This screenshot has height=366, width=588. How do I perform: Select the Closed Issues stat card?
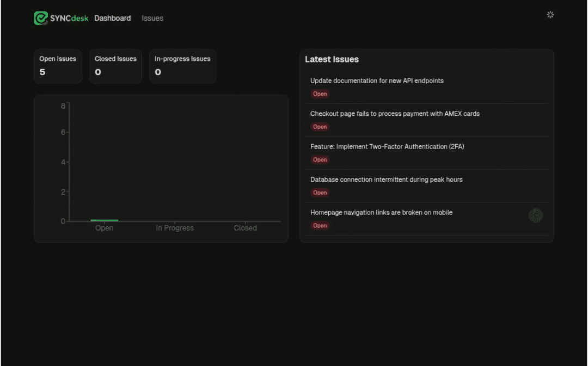(x=115, y=66)
